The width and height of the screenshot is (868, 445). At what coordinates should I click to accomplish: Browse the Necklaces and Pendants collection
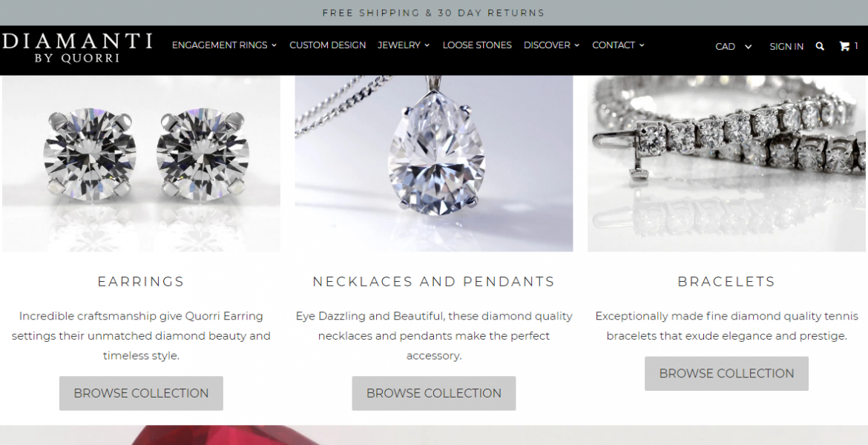tap(434, 393)
